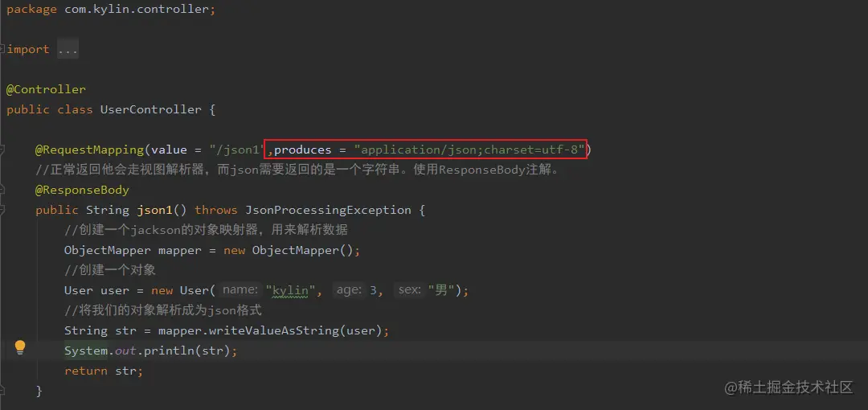This screenshot has width=868, height=410.
Task: Click "System" in the println line
Action: point(86,351)
